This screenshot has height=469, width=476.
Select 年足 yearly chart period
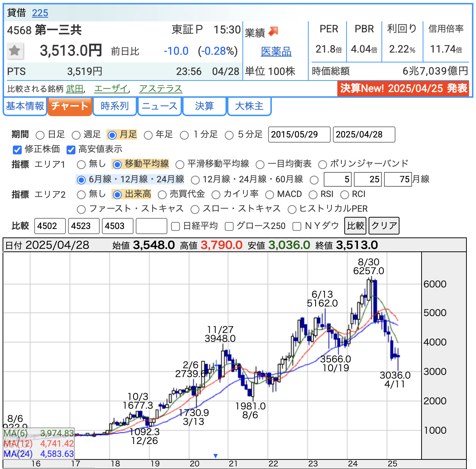148,135
